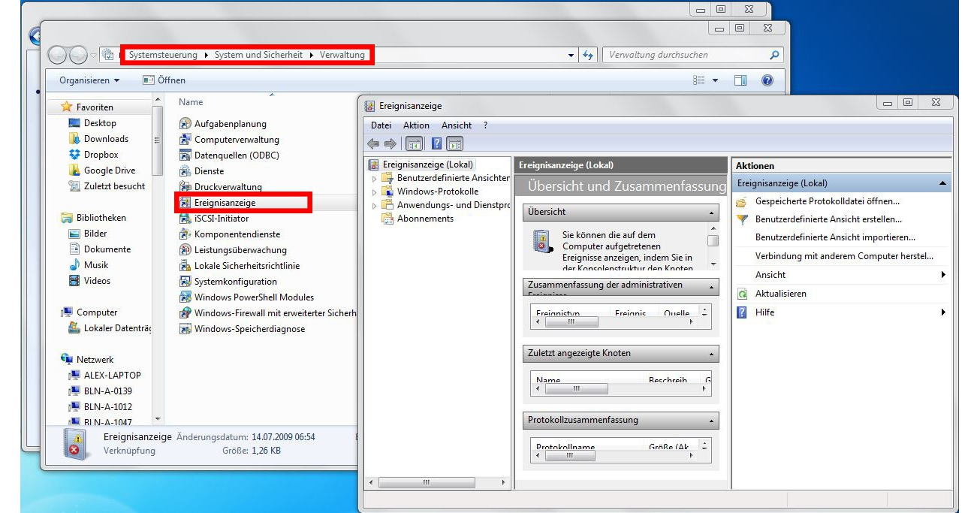This screenshot has height=513, width=980.
Task: Click Benutzerdefinierte Ansicht importieren action
Action: point(835,237)
